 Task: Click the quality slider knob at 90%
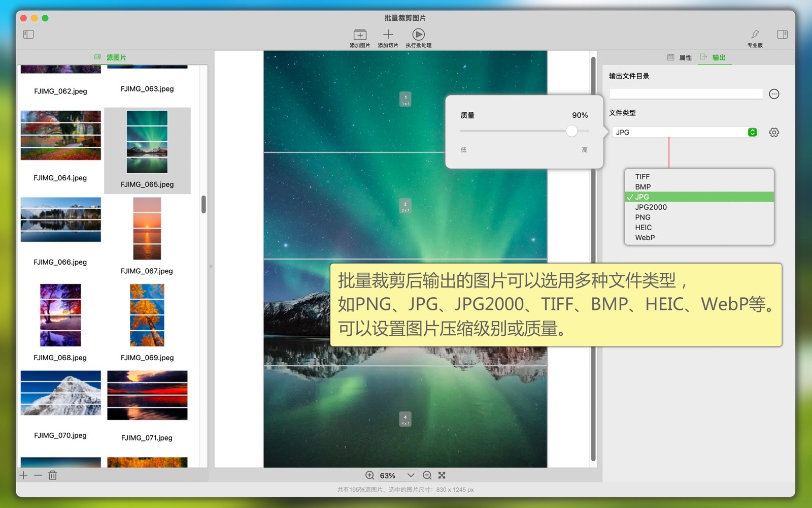(x=571, y=132)
